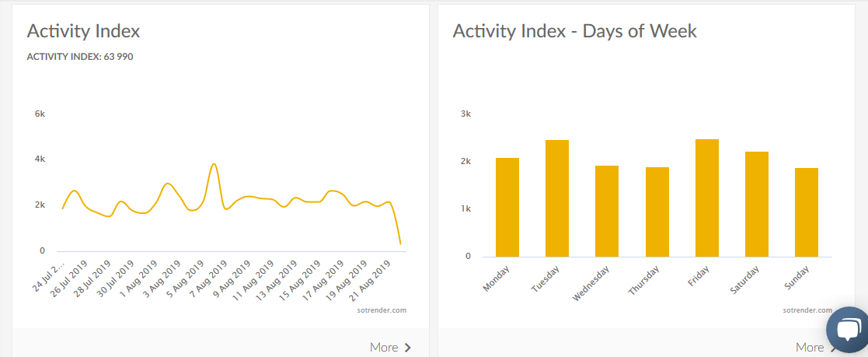Select the Saturday bar
Viewport: 868px width, 357px height.
(757, 204)
